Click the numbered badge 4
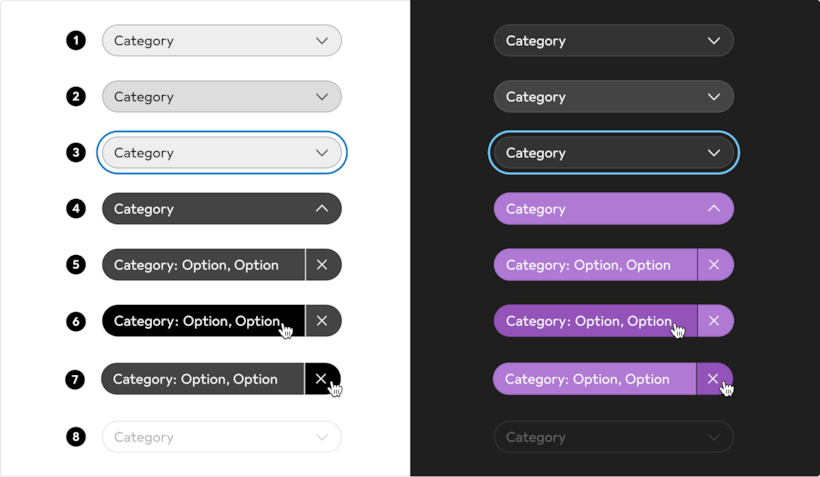The width and height of the screenshot is (820, 477). pyautogui.click(x=76, y=209)
